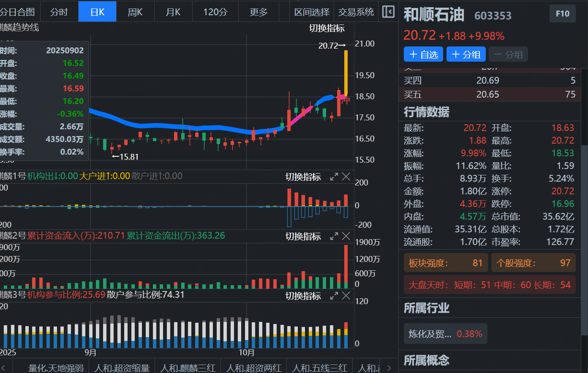Viewport: 588px width, 373px height.
Task: Add stock to 自选 watchlist
Action: coord(424,54)
